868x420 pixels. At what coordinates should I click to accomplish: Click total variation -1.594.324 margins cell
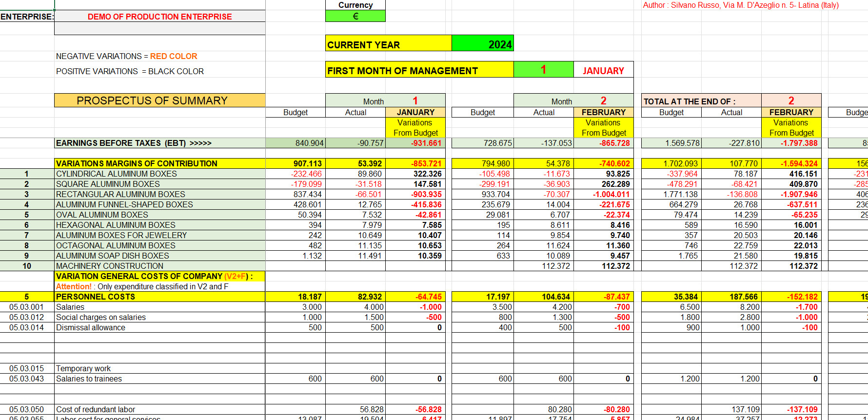(791, 163)
